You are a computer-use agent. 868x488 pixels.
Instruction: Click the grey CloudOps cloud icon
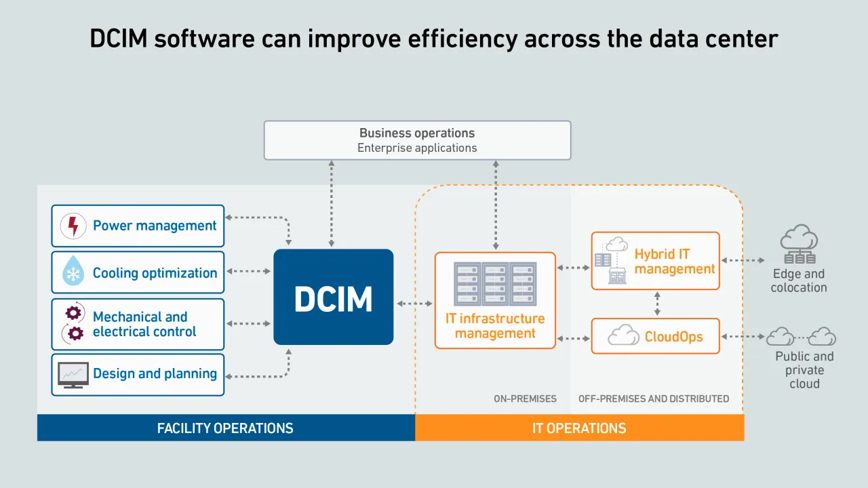click(623, 336)
